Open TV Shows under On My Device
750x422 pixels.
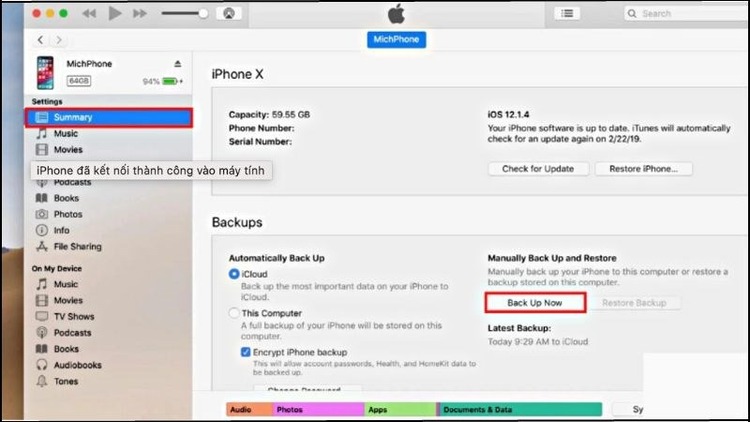[74, 317]
